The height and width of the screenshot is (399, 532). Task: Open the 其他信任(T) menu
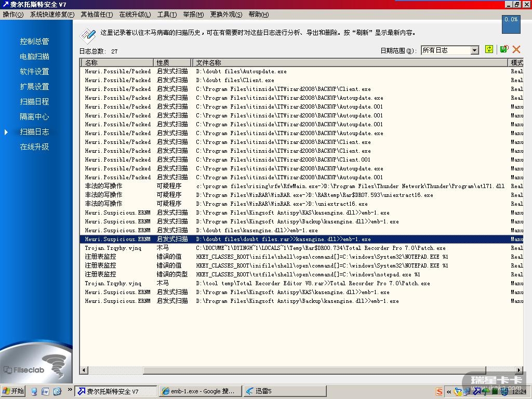tap(97, 14)
